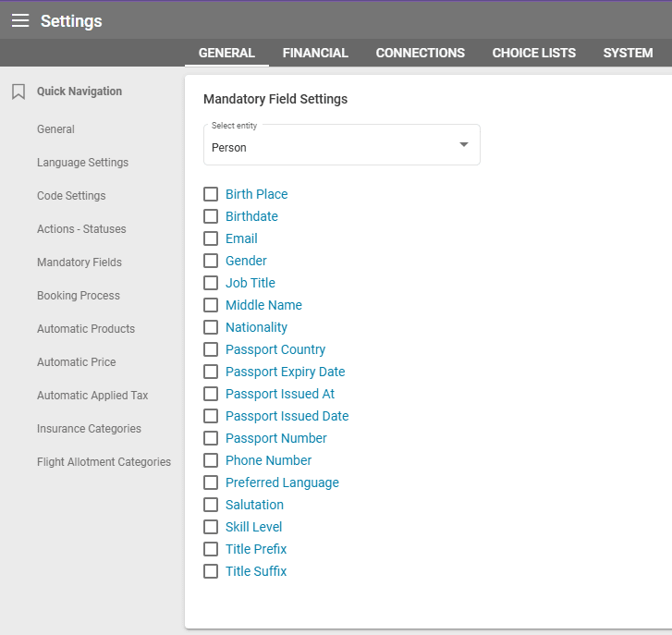Mark Phone Number as mandatory

click(x=211, y=460)
